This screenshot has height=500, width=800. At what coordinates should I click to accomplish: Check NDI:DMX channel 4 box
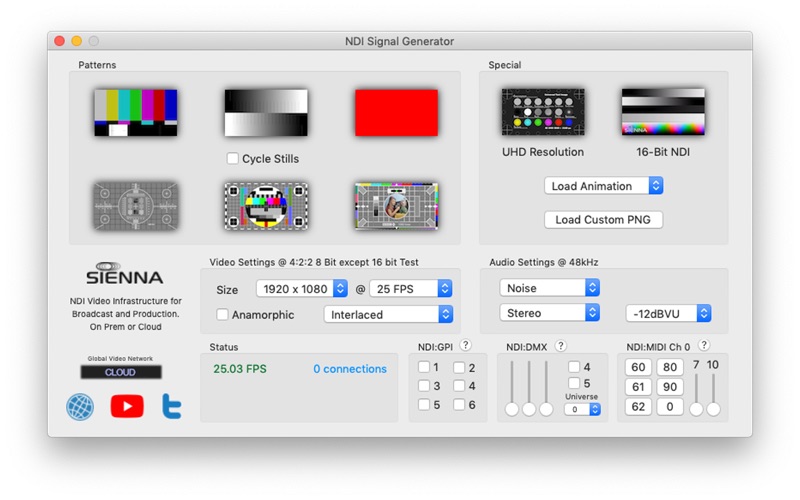coord(574,366)
